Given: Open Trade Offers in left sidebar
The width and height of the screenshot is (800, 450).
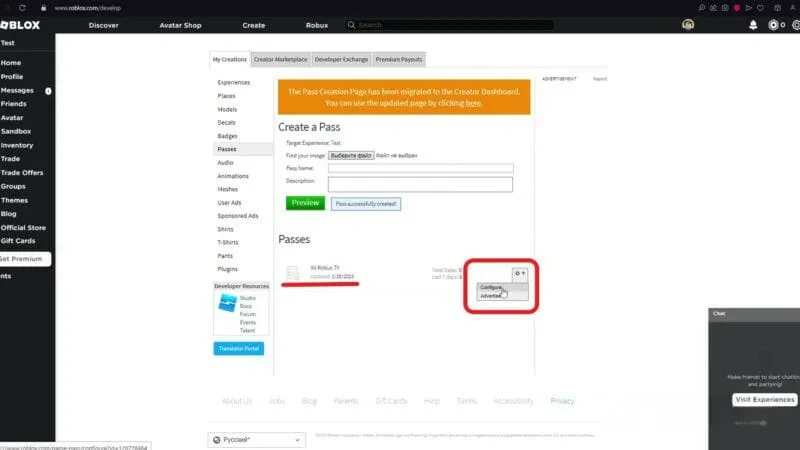Looking at the screenshot, I should coord(22,172).
